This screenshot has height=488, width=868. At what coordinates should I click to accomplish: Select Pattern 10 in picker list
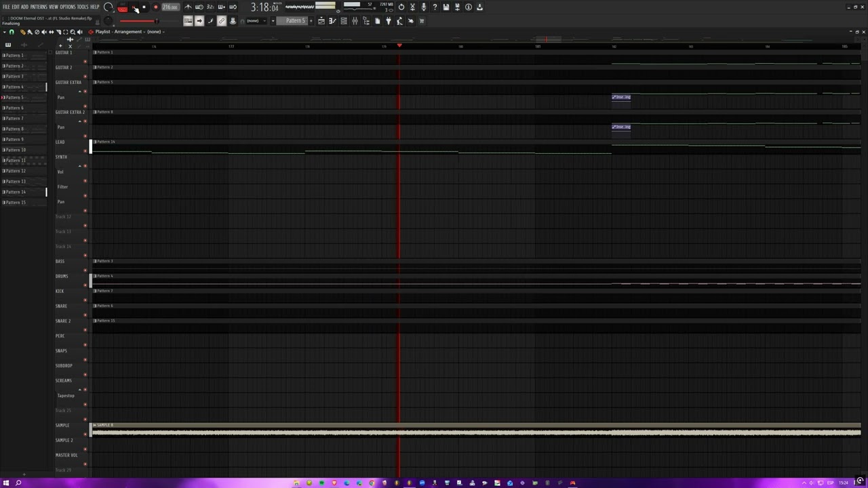click(24, 150)
